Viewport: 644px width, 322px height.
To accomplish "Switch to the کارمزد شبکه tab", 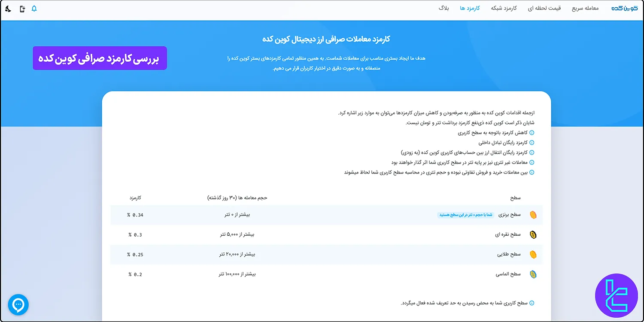I will point(503,8).
